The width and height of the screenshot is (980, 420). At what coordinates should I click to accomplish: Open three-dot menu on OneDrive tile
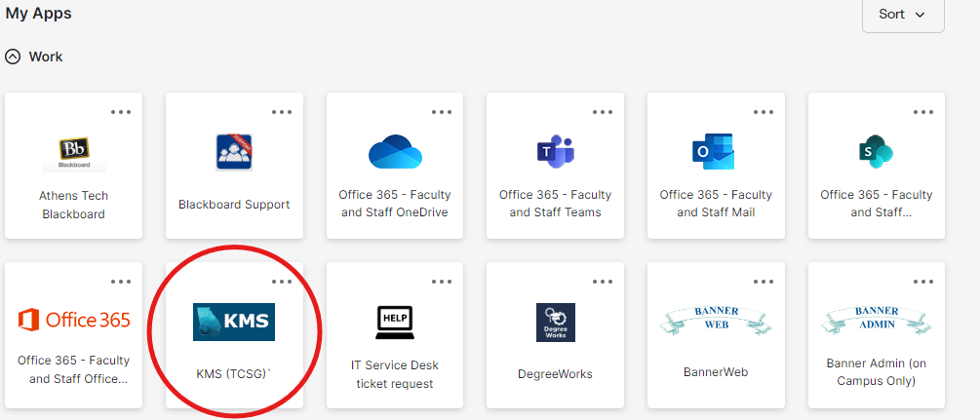click(x=442, y=112)
